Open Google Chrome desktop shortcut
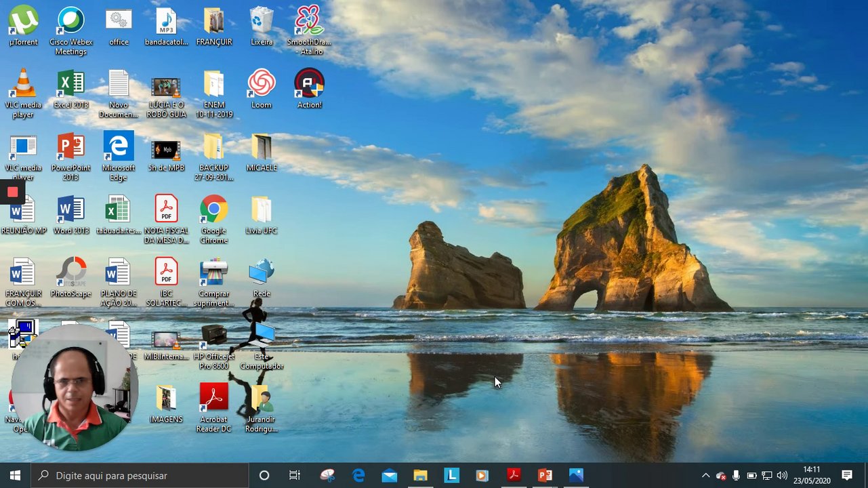The image size is (868, 488). 214,220
